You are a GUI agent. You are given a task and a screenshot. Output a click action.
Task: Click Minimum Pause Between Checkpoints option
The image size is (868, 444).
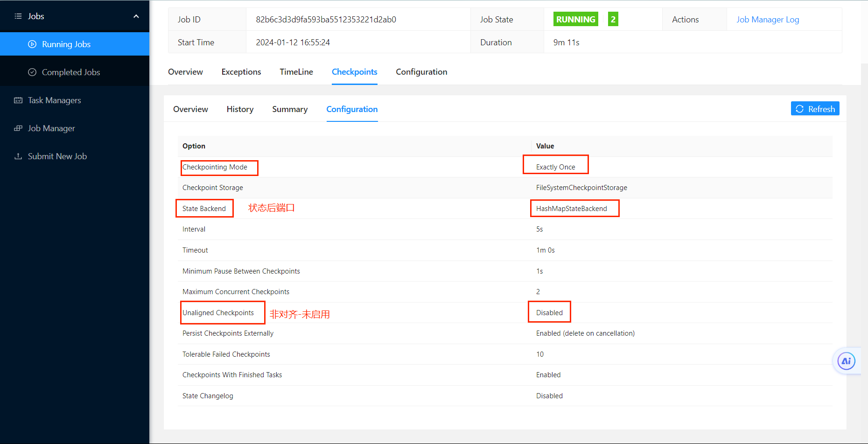click(x=241, y=271)
